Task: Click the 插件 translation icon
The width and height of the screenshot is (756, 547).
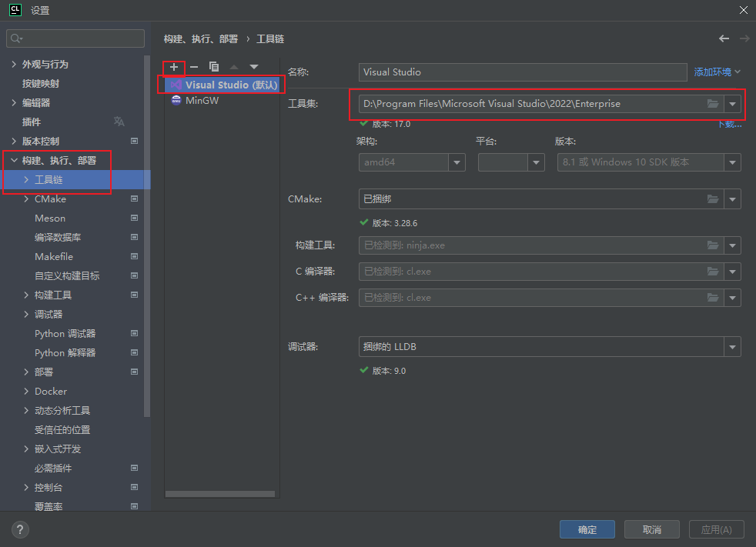Action: [x=119, y=122]
